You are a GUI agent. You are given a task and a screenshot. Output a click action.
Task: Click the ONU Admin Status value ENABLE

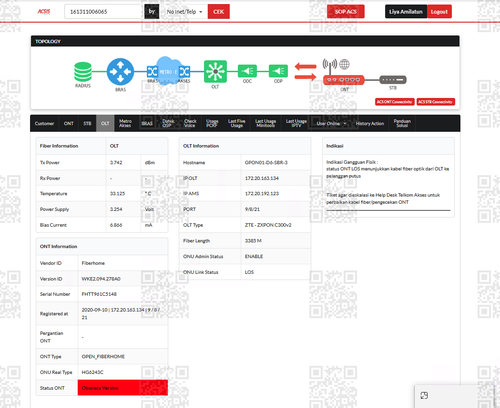point(254,256)
